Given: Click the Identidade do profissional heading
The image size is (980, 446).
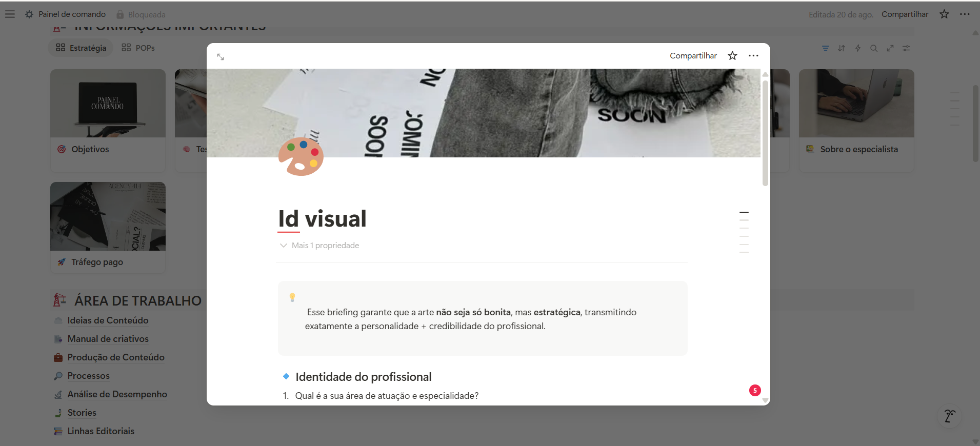Looking at the screenshot, I should (x=363, y=377).
